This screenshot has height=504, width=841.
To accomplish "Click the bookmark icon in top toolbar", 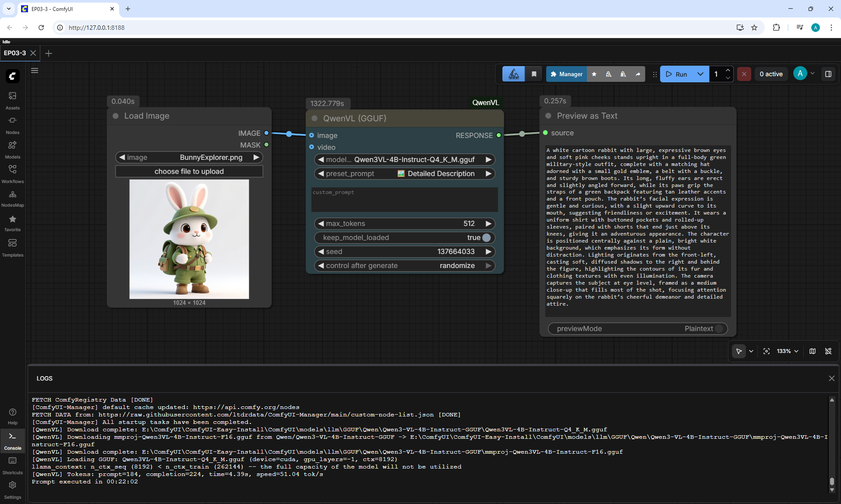I will 534,74.
